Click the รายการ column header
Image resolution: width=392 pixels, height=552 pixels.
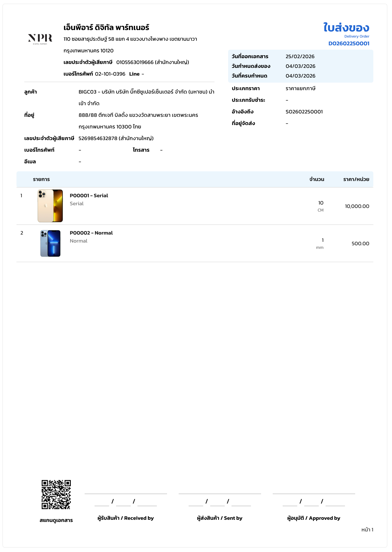41,179
